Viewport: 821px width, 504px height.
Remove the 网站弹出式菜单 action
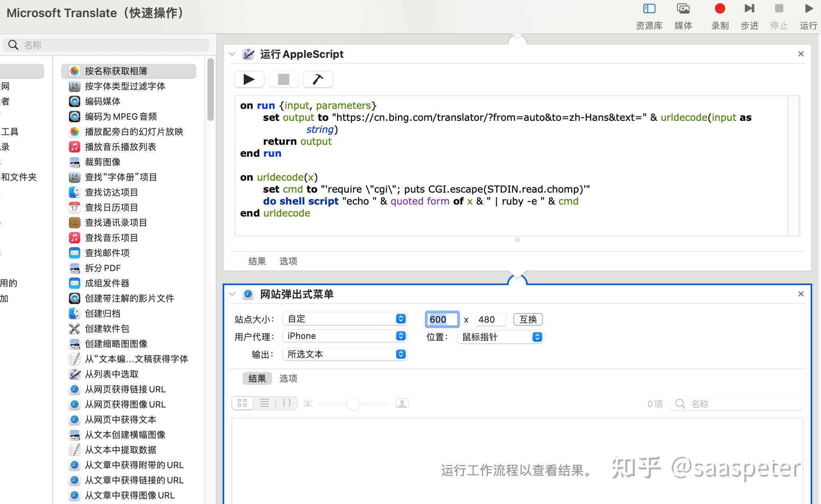point(801,294)
